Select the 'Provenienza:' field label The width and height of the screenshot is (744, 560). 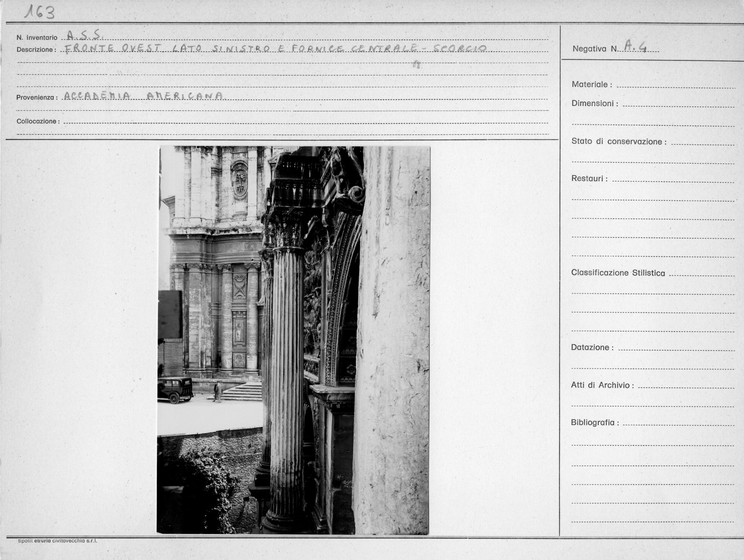(x=37, y=98)
